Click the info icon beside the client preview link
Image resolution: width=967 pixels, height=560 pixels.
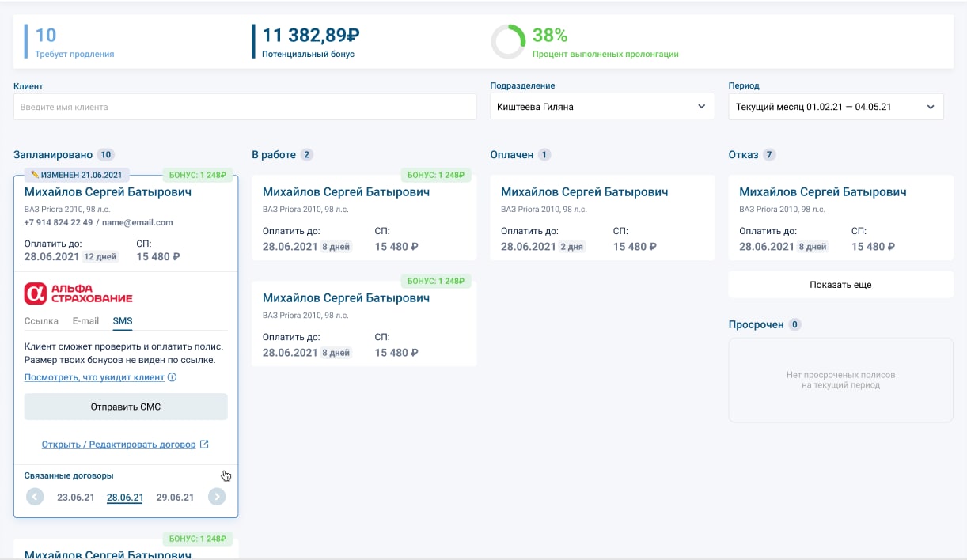(173, 377)
